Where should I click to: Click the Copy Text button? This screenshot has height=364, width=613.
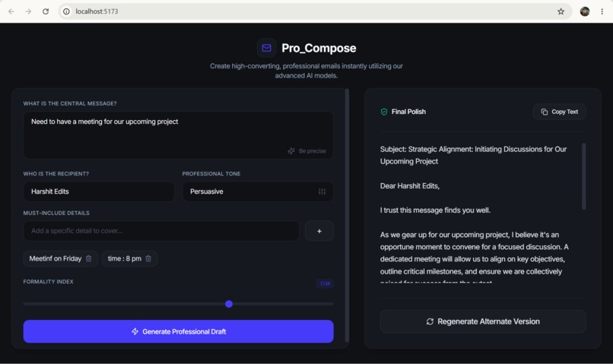560,112
